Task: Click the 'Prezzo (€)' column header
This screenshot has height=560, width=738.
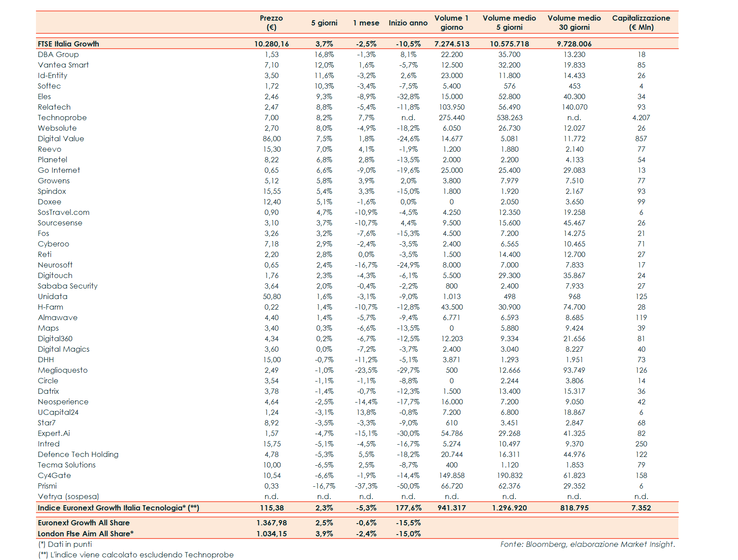Action: click(x=271, y=22)
